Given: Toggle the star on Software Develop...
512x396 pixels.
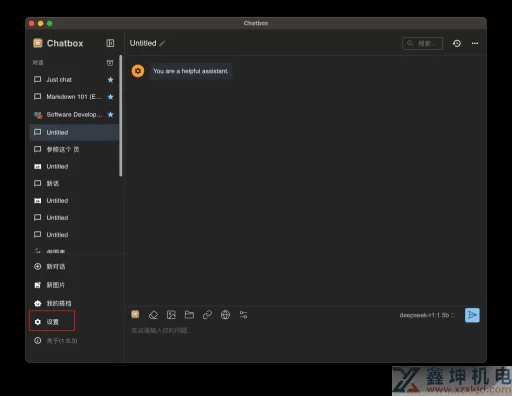Looking at the screenshot, I should pyautogui.click(x=111, y=115).
